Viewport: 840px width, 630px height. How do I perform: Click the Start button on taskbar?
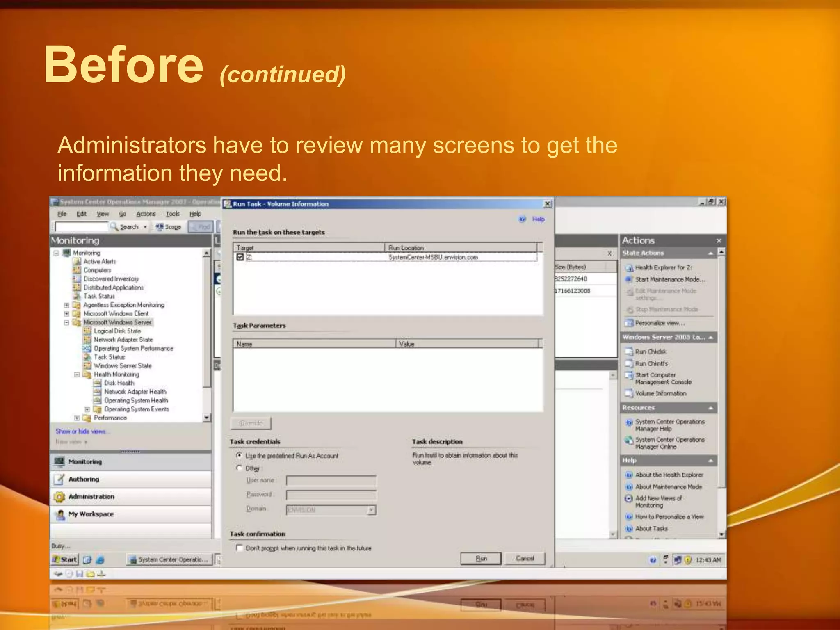point(65,559)
